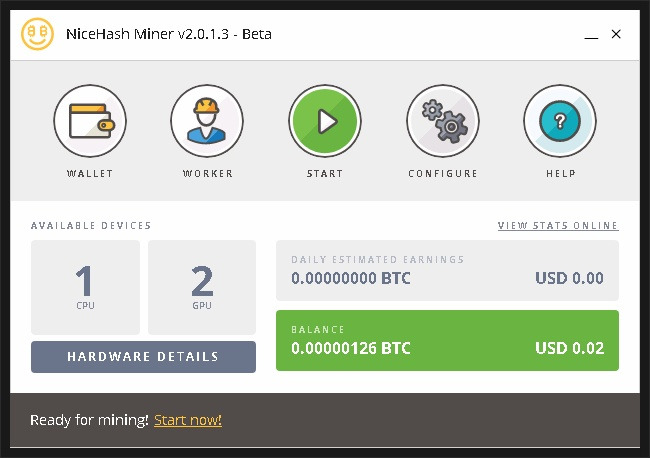
Task: Click the 0.00000126 BTC balance value
Action: (x=351, y=349)
